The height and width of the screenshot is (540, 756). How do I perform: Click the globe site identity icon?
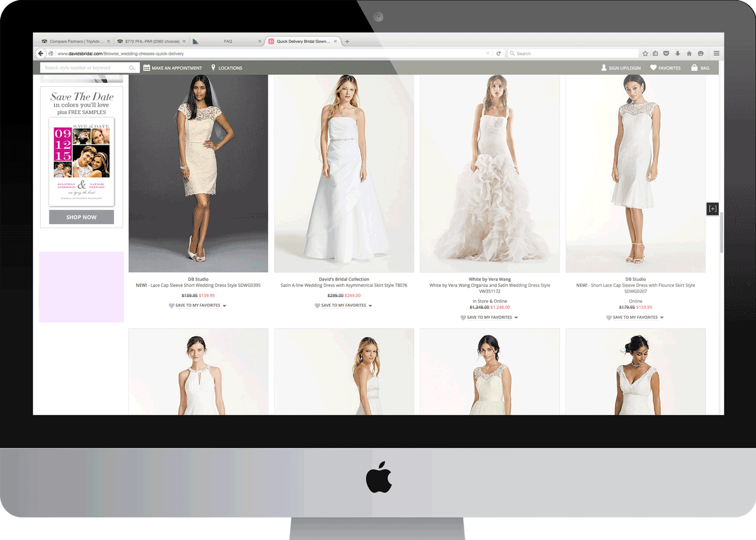pyautogui.click(x=51, y=54)
